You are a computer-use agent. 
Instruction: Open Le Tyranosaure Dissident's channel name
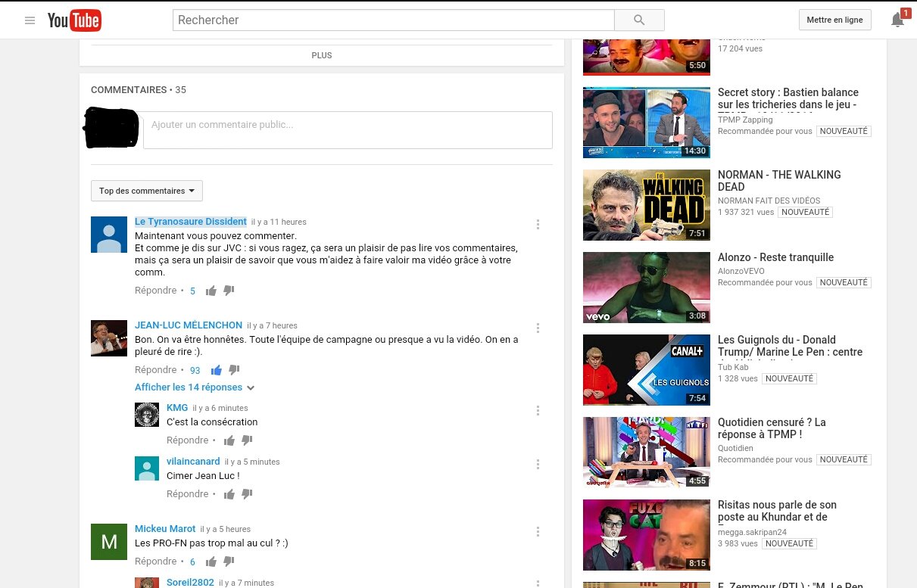[x=191, y=222]
